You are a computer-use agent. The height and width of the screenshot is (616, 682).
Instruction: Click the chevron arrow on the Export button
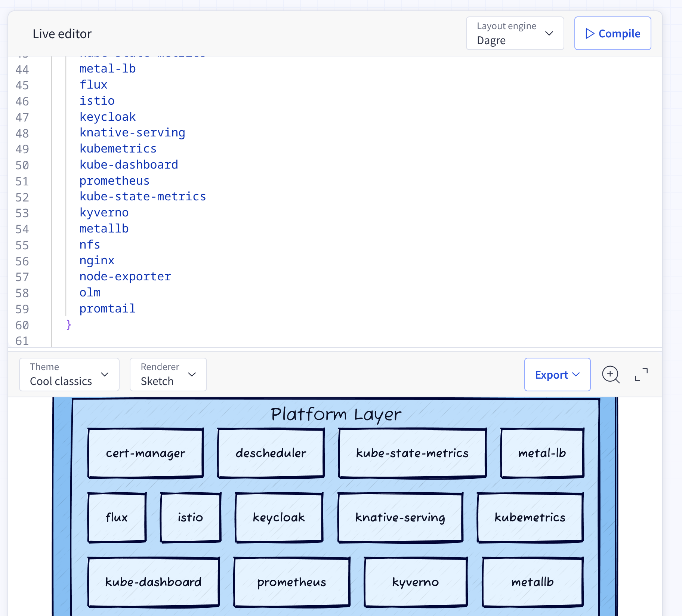[575, 375]
